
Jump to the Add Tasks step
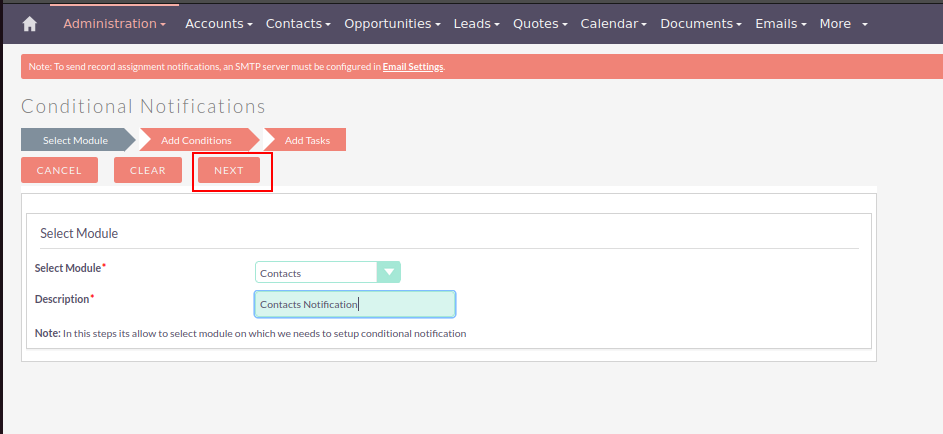[x=307, y=140]
